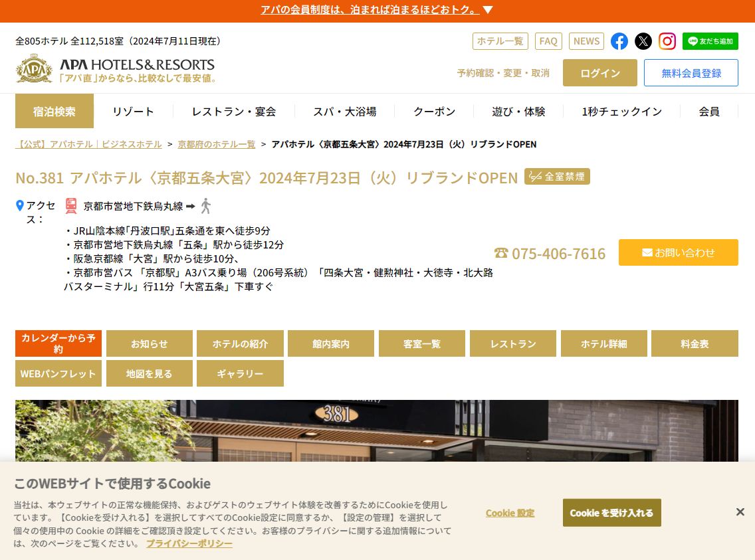
Task: Open the 会員 menu
Action: 709,112
